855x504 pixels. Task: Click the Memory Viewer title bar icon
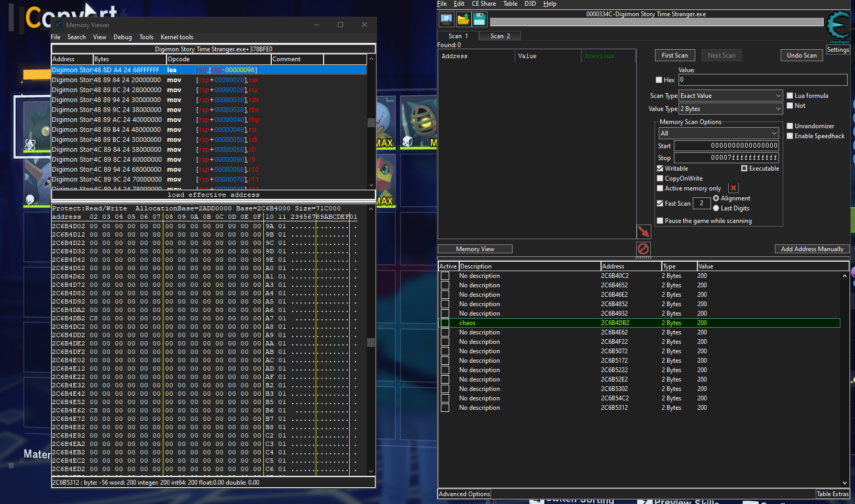coord(59,25)
